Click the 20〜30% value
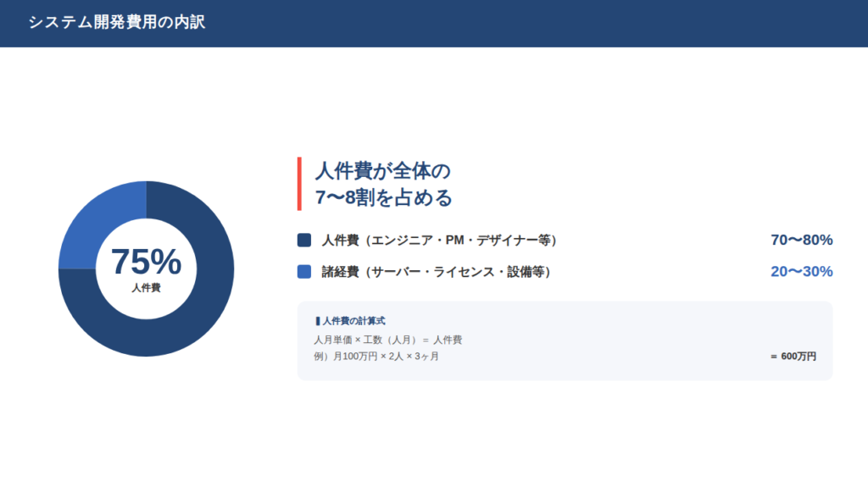Image resolution: width=868 pixels, height=487 pixels. pyautogui.click(x=801, y=272)
